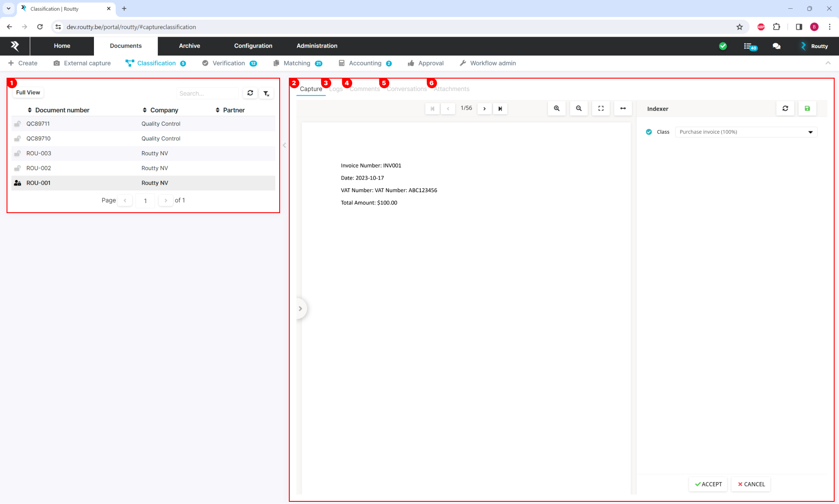This screenshot has height=504, width=839.
Task: Click the zoom out icon on document viewer
Action: coord(578,108)
